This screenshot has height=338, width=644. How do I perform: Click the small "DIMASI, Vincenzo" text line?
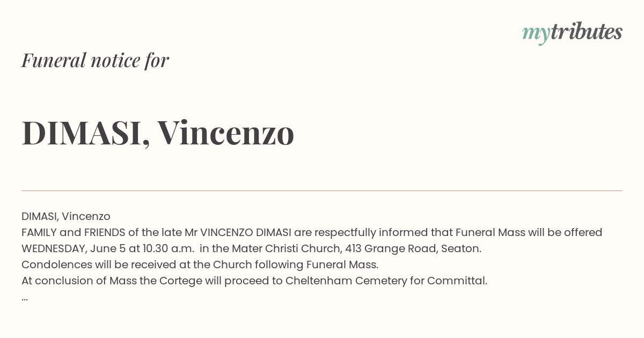click(x=66, y=216)
